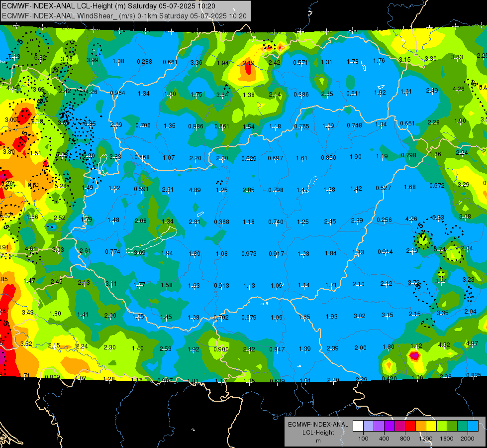
Task: Click the wind shear value 0.572
Action: pos(437,185)
